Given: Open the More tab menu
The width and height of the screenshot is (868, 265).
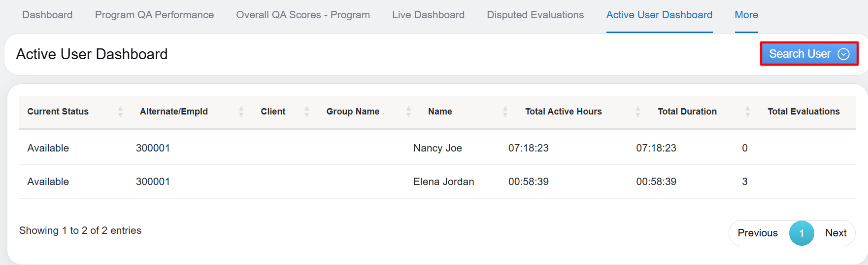Looking at the screenshot, I should coord(746,15).
